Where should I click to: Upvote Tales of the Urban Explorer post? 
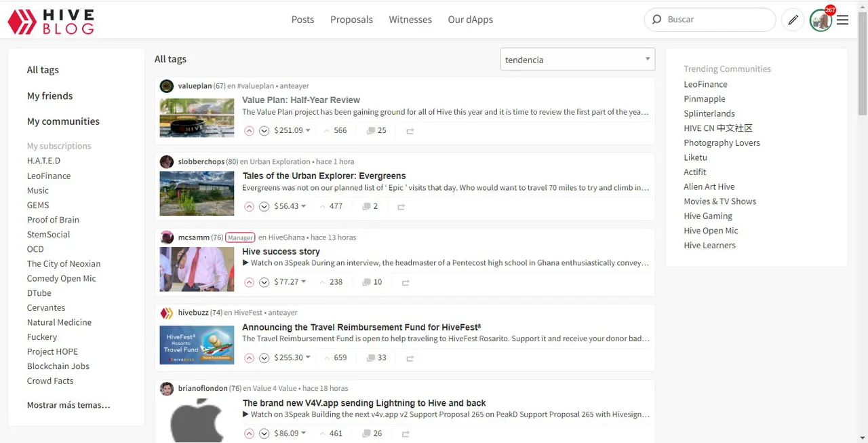[249, 207]
